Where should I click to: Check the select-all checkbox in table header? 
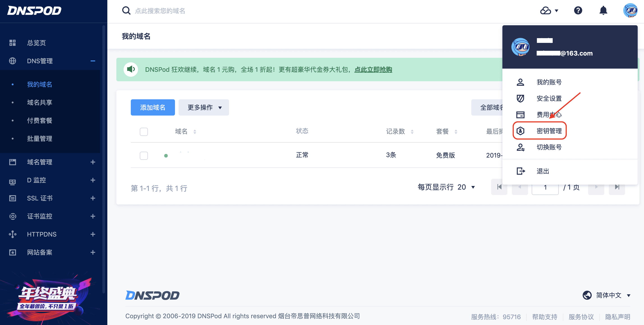pyautogui.click(x=144, y=132)
